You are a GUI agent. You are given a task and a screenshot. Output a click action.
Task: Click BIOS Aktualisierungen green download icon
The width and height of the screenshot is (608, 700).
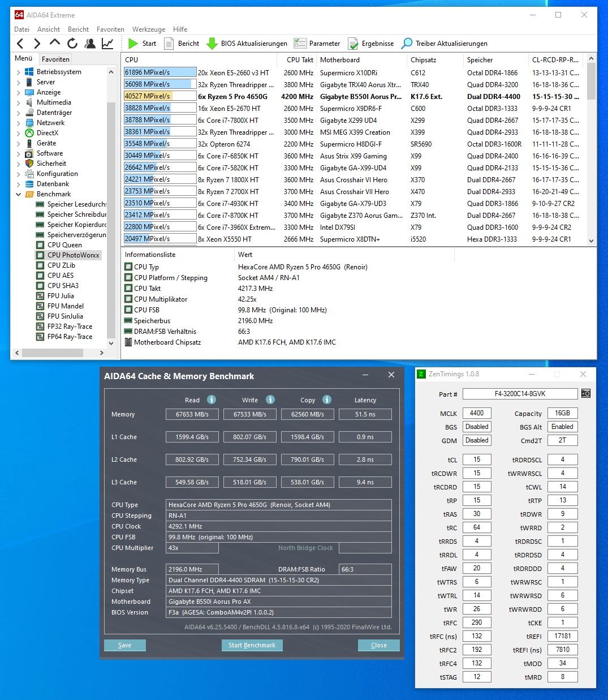pyautogui.click(x=212, y=44)
